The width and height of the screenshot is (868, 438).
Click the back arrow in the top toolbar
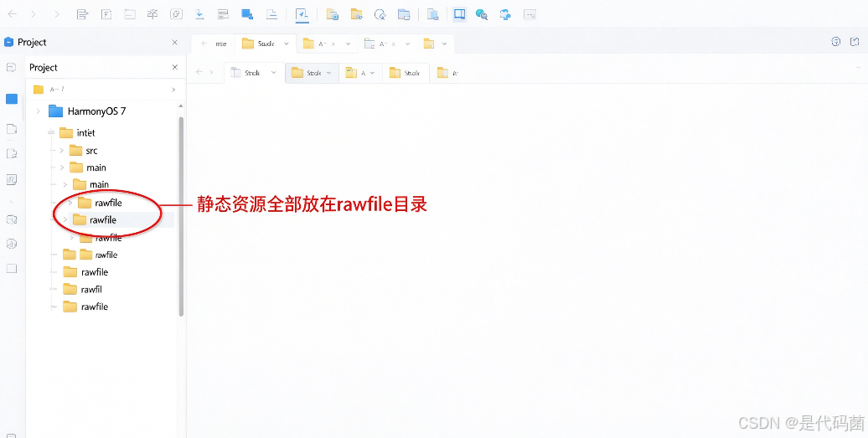tap(12, 14)
